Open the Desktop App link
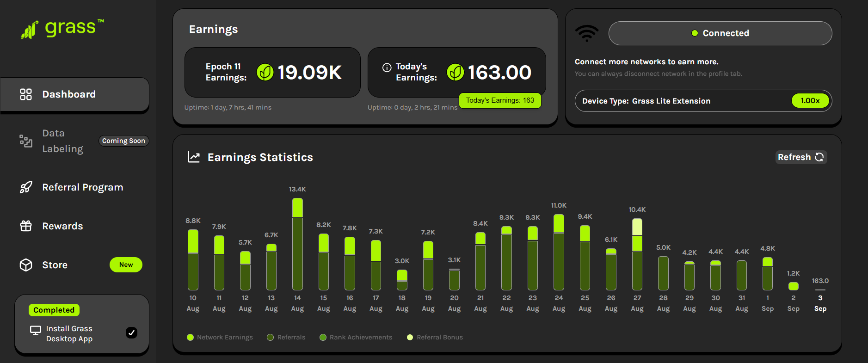 pos(69,339)
